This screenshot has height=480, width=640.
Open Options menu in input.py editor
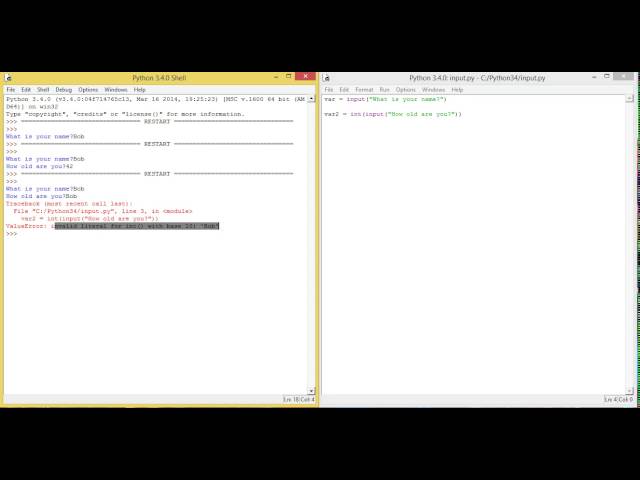click(406, 90)
